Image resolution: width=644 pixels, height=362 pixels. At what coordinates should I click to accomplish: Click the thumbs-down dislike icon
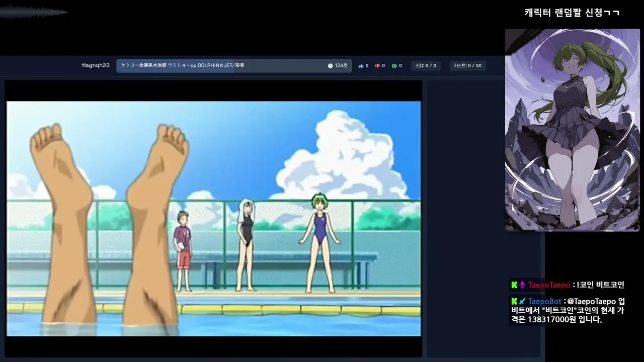click(x=377, y=66)
